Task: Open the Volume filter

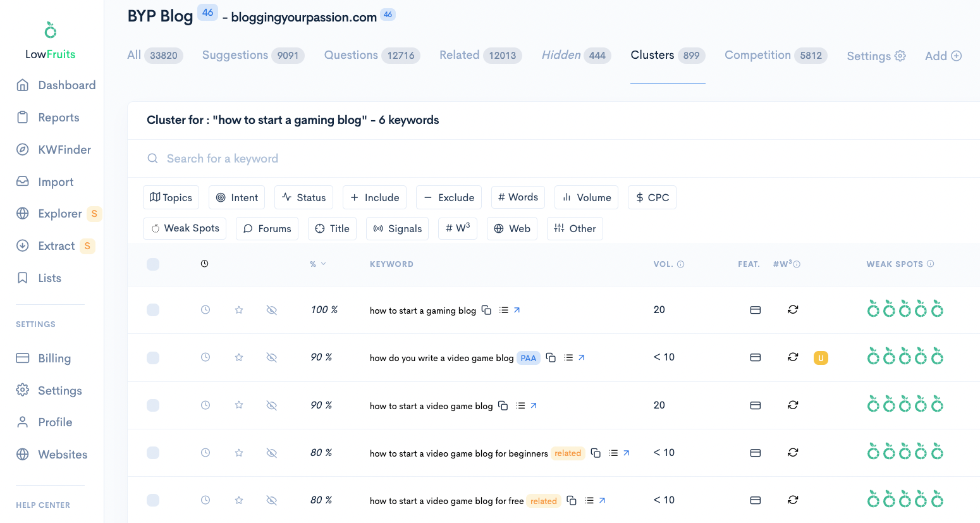Action: point(587,197)
